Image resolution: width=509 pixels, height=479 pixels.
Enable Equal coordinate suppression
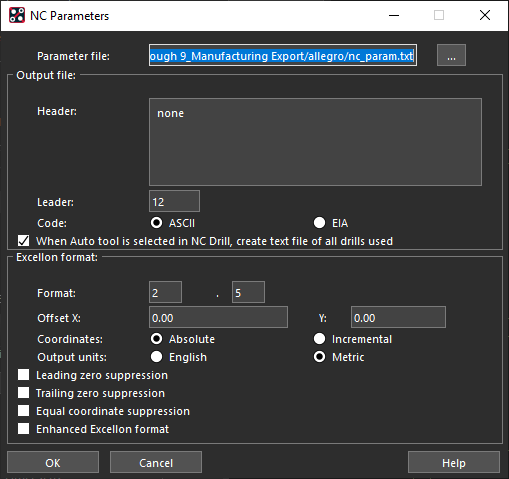coord(24,411)
